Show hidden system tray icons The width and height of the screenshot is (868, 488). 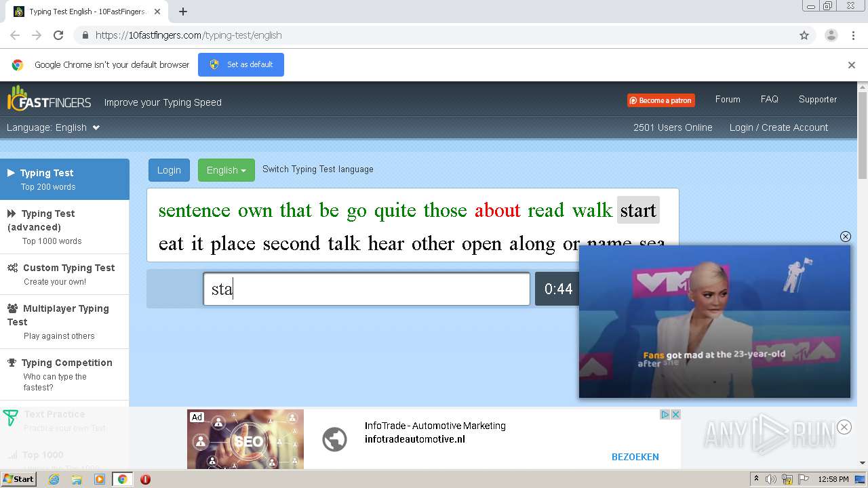756,479
